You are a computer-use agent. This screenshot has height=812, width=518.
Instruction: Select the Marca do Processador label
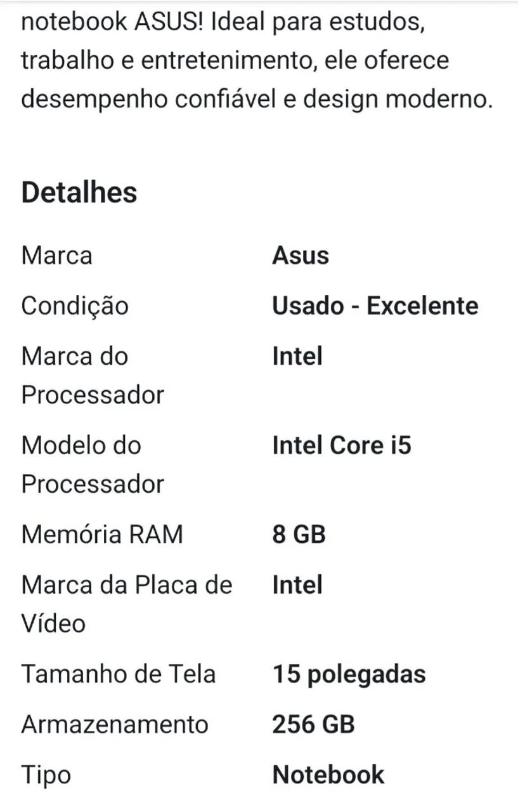tap(93, 376)
